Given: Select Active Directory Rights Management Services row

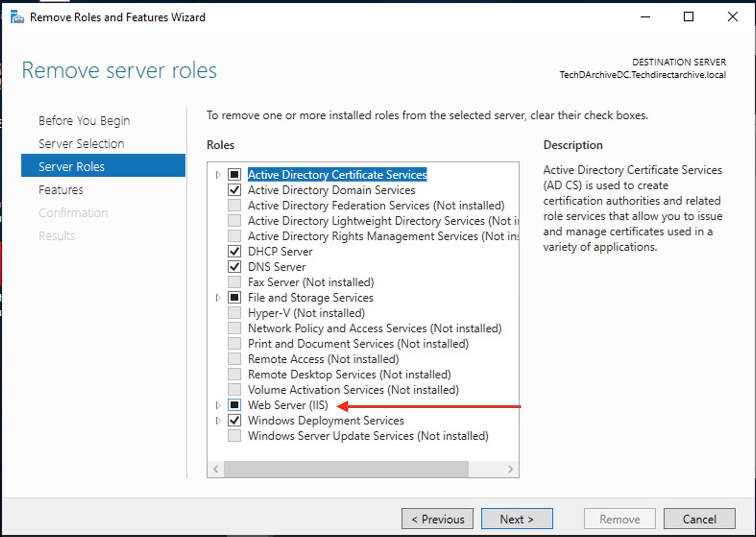Looking at the screenshot, I should (x=383, y=236).
